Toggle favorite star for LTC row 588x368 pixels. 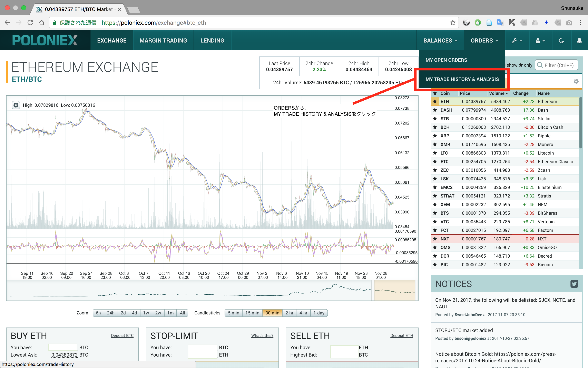(435, 153)
